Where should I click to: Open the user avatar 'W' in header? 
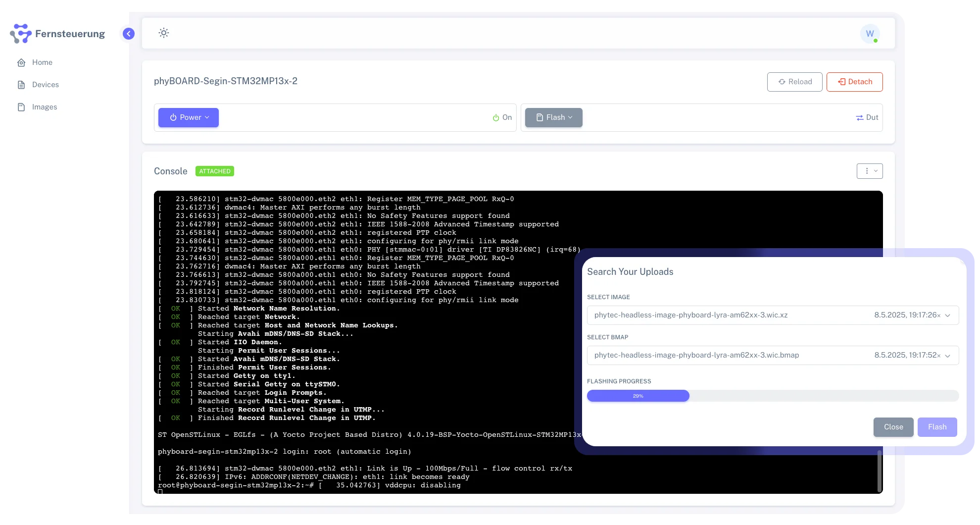pos(870,34)
